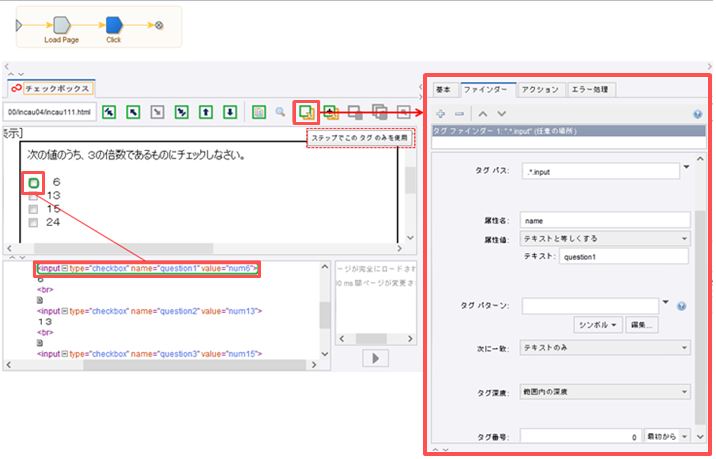This screenshot has width=716, height=459.
Task: Click the 'use only this tag' toolbar icon
Action: tap(308, 112)
